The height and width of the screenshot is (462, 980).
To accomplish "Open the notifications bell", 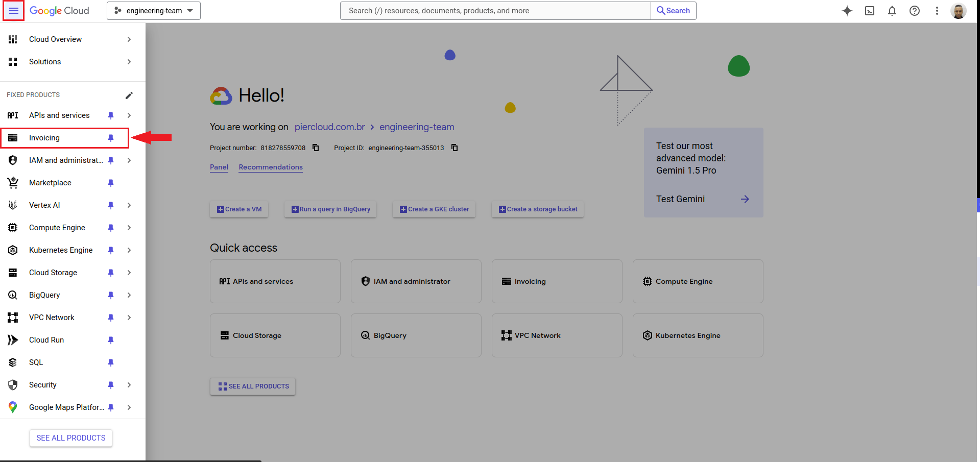I will 892,11.
